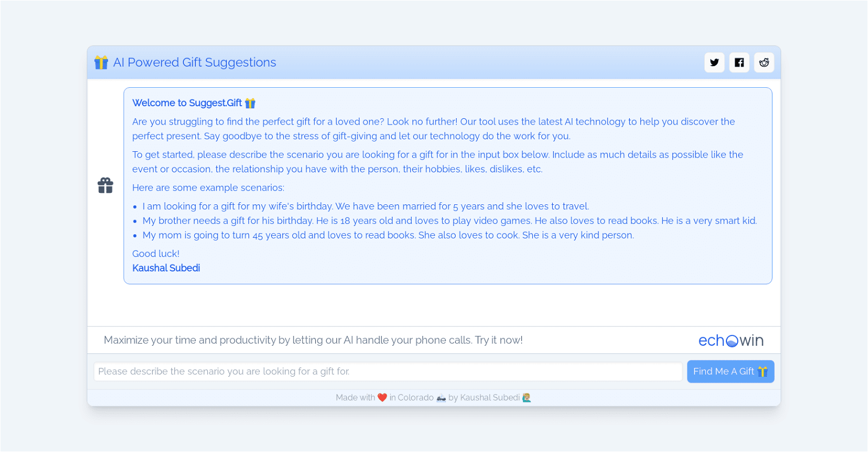The width and height of the screenshot is (868, 452).
Task: Share on Twitter via the bird icon
Action: pos(714,62)
